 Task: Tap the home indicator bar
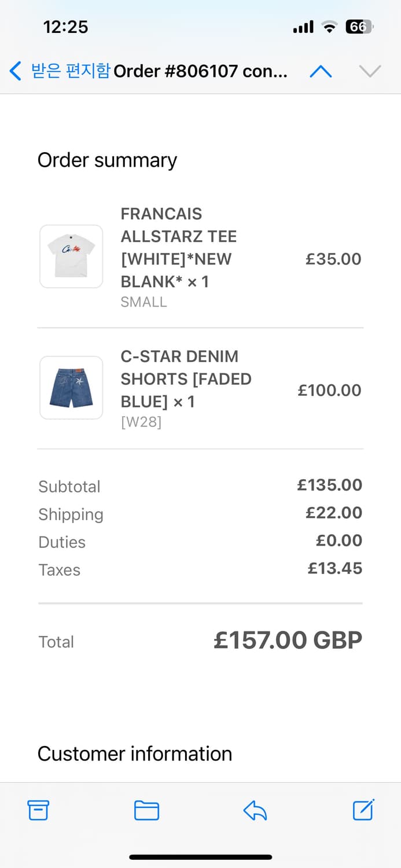tap(200, 857)
